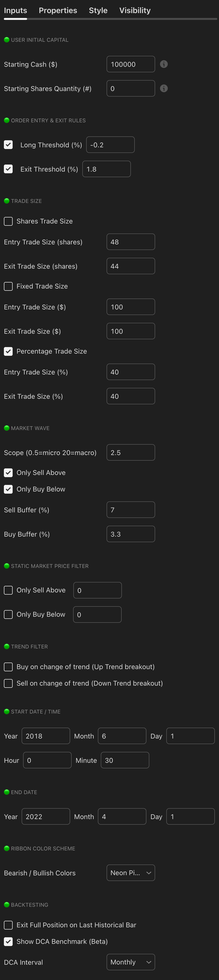This screenshot has width=219, height=980.
Task: Enable Buy on change of trend
Action: (x=8, y=667)
